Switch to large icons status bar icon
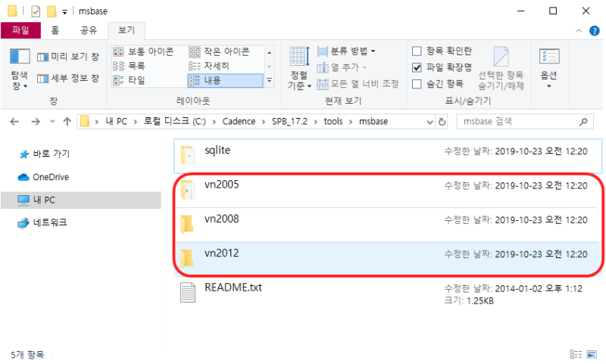The width and height of the screenshot is (606, 364). (592, 354)
